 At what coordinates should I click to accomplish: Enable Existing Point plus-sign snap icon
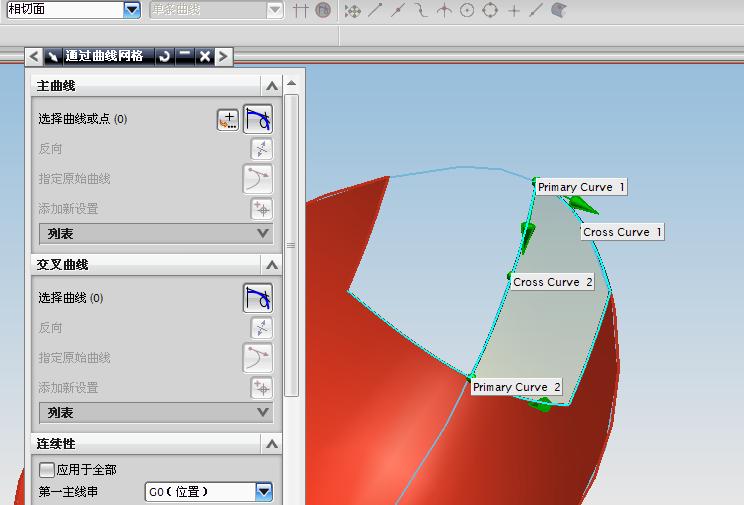coord(514,10)
